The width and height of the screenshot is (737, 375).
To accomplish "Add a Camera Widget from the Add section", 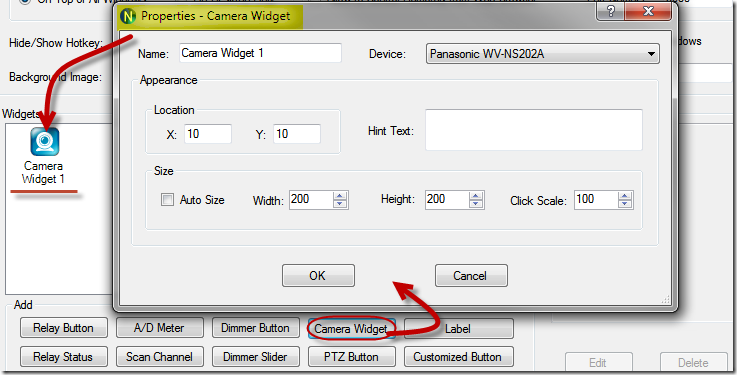I will (x=352, y=328).
